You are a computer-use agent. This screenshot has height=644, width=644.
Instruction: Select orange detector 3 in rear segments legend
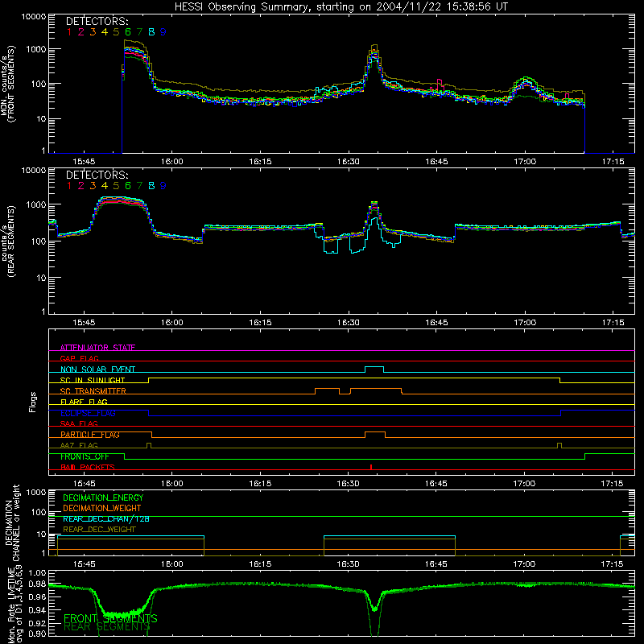[93, 186]
